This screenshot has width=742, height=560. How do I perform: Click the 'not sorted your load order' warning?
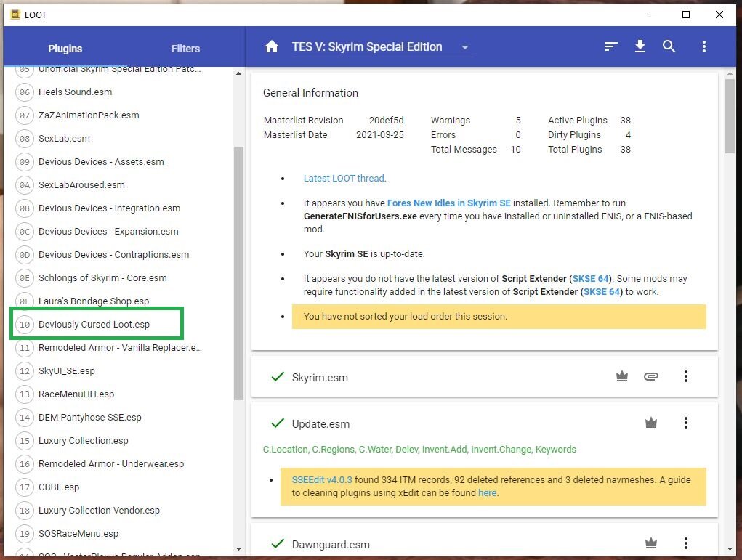[499, 317]
